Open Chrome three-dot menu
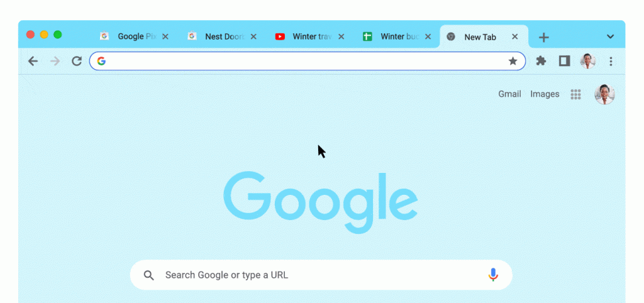644x303 pixels. point(611,61)
